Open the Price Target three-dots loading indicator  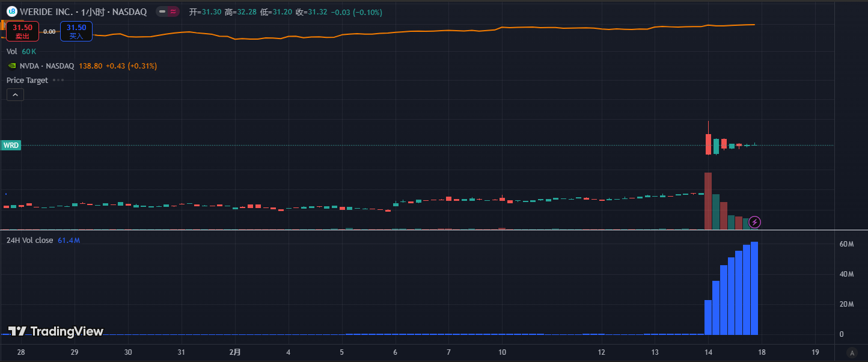pyautogui.click(x=58, y=80)
